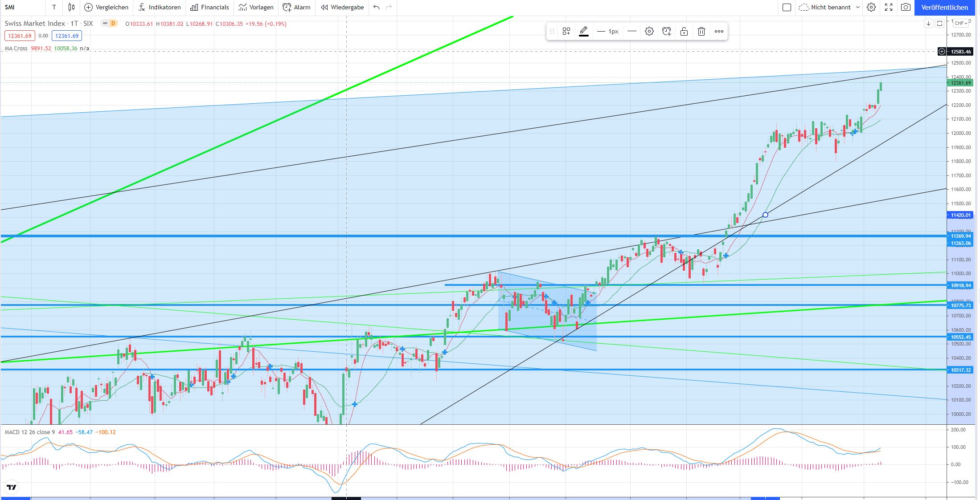Delete drawing with the trash icon

point(701,31)
